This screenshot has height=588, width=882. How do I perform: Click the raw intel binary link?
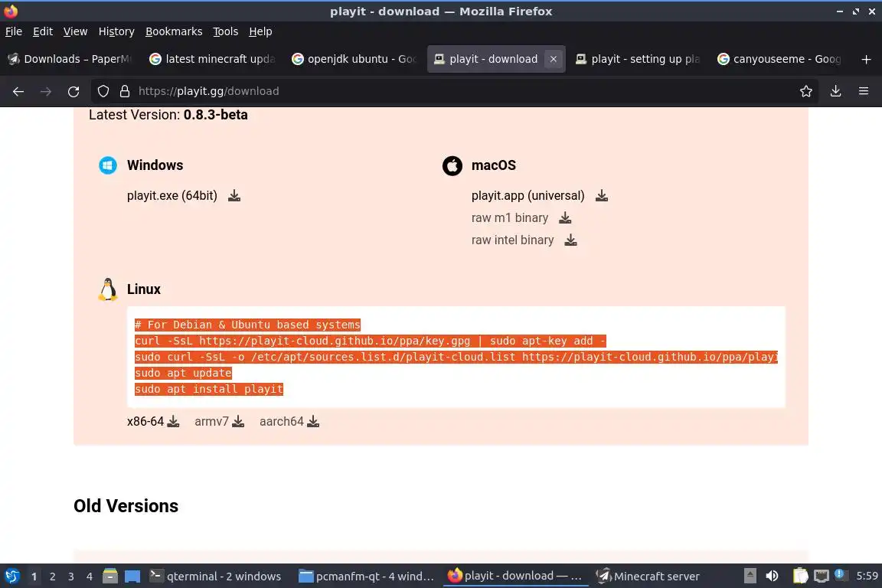click(512, 240)
